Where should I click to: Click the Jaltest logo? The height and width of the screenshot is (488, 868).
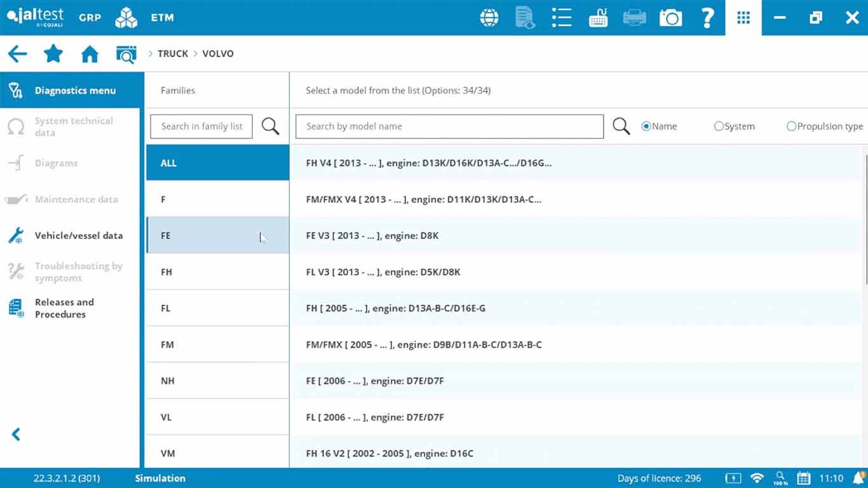(x=35, y=17)
